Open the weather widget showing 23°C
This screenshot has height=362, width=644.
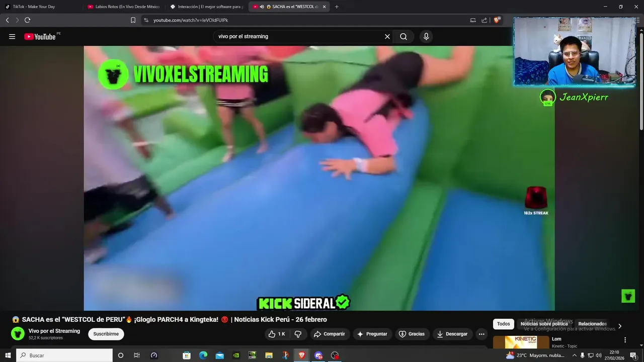click(x=535, y=355)
